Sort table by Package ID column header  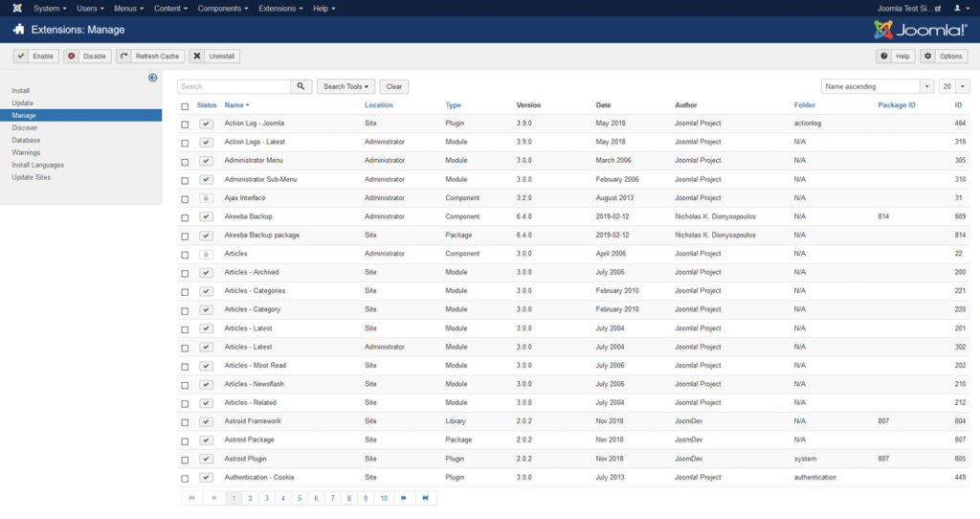[x=896, y=105]
